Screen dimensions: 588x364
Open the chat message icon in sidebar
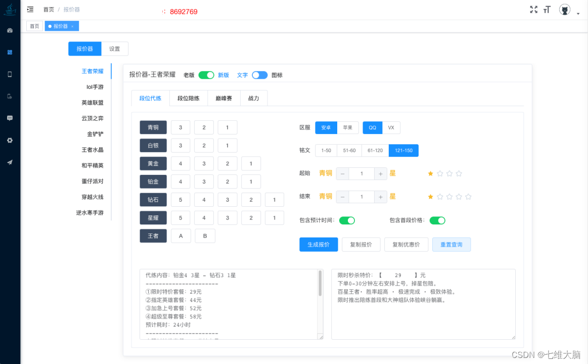[x=10, y=118]
